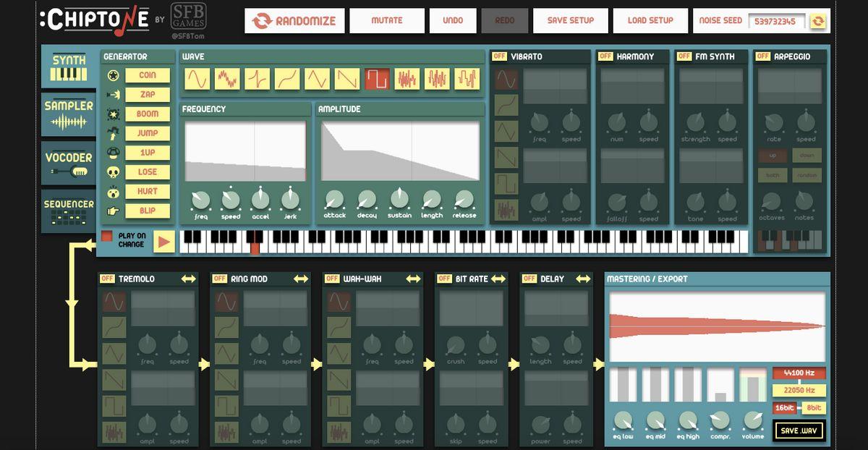868x450 pixels.
Task: Choose wah-wah sawtooth waveform
Action: pyautogui.click(x=339, y=380)
